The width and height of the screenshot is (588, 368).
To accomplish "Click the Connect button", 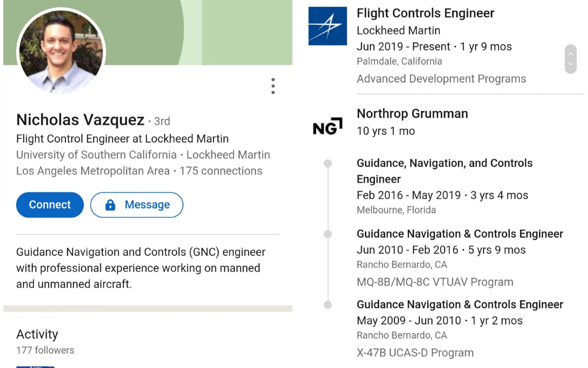I will (x=50, y=205).
